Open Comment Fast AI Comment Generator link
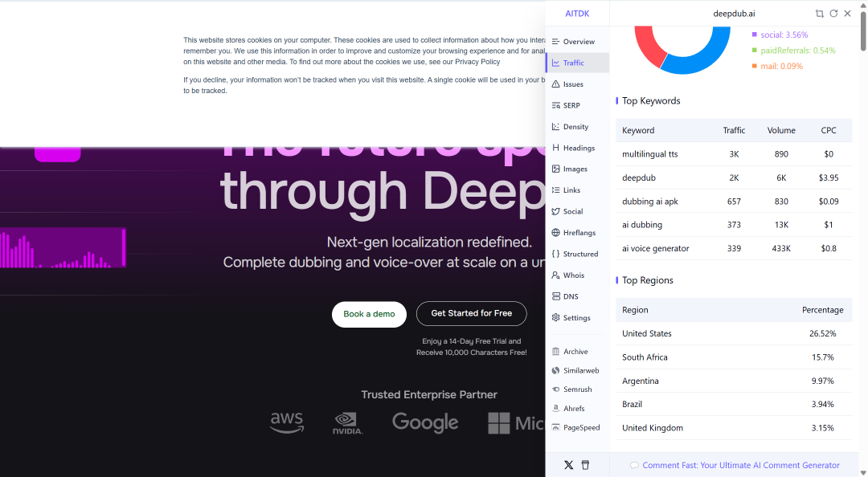The width and height of the screenshot is (868, 477). pyautogui.click(x=741, y=466)
